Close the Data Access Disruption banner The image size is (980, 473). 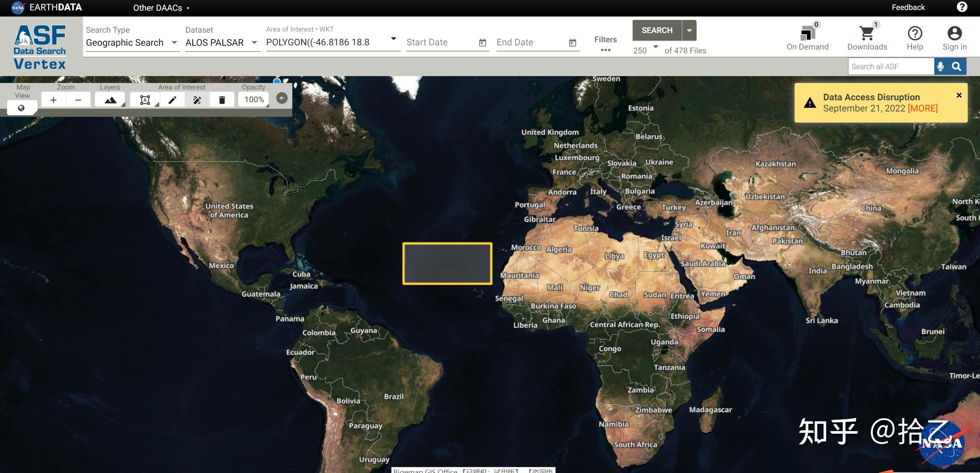(959, 95)
